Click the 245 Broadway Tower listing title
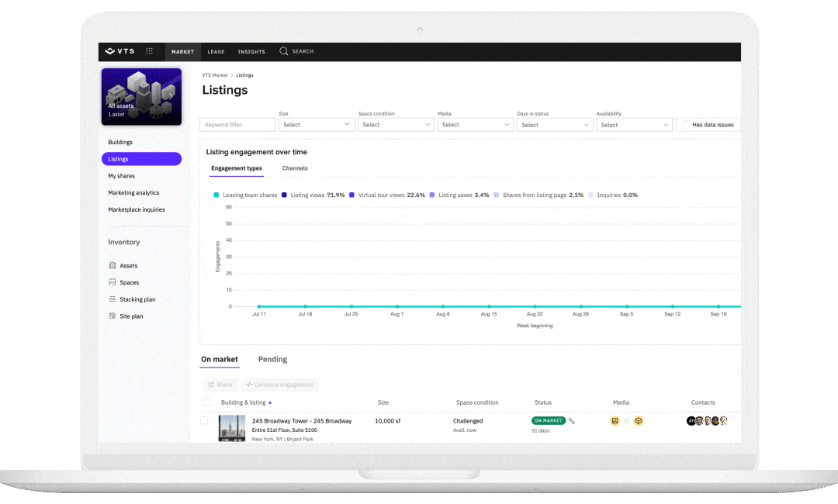This screenshot has height=504, width=838. pos(302,421)
